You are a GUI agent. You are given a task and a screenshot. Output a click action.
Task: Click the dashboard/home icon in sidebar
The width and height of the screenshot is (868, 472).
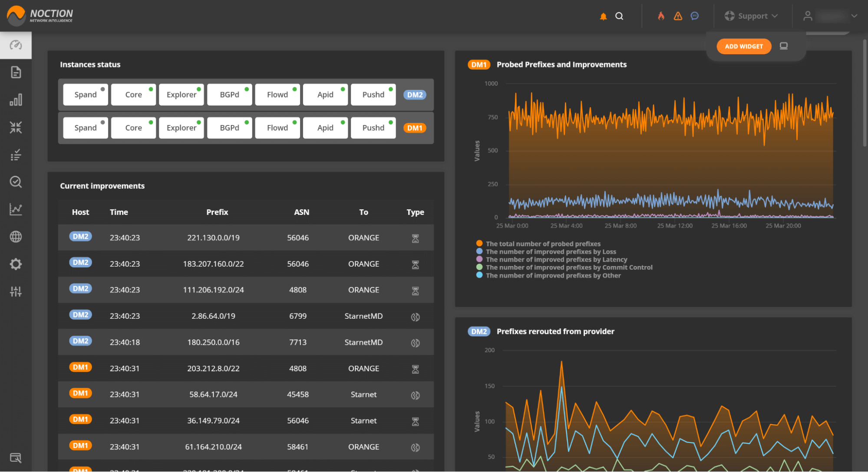[x=16, y=45]
